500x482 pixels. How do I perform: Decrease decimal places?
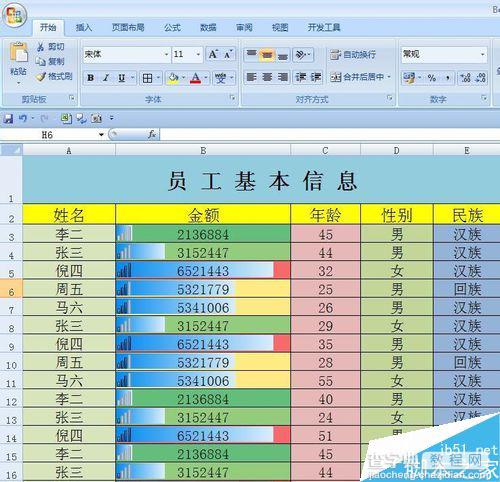480,78
